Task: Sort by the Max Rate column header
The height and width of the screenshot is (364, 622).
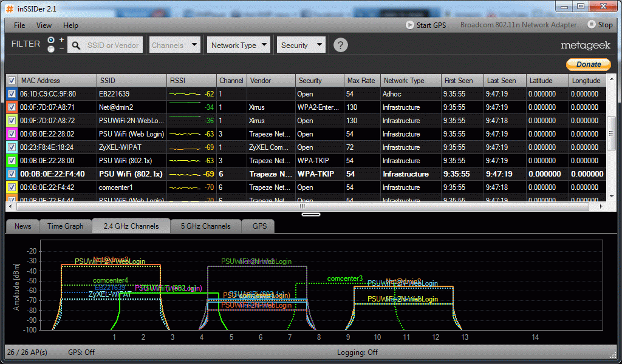Action: tap(362, 81)
